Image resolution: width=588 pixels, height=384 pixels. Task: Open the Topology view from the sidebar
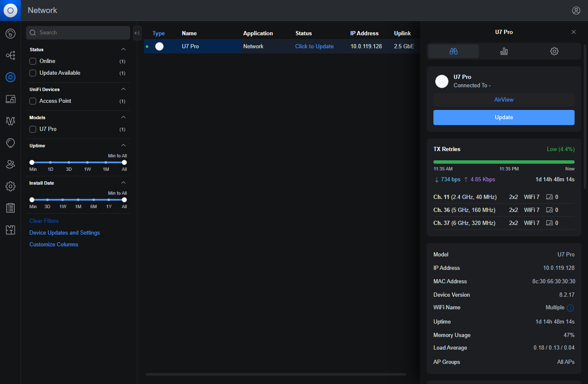[10, 55]
